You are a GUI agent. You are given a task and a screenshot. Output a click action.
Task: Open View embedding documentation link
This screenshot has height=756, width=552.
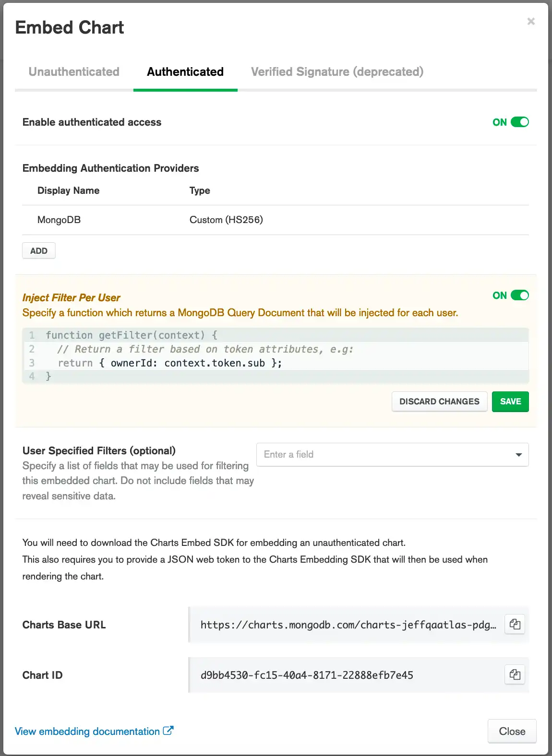87,732
